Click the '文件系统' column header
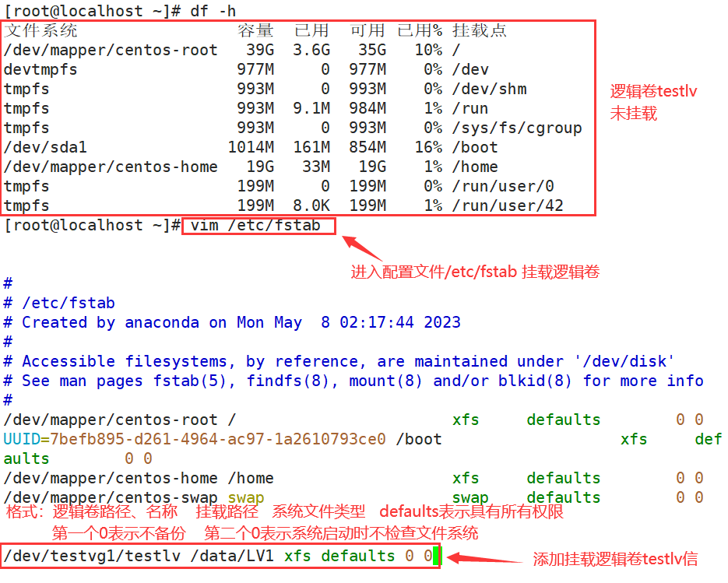Viewport: 728px width, 583px height. (40, 30)
